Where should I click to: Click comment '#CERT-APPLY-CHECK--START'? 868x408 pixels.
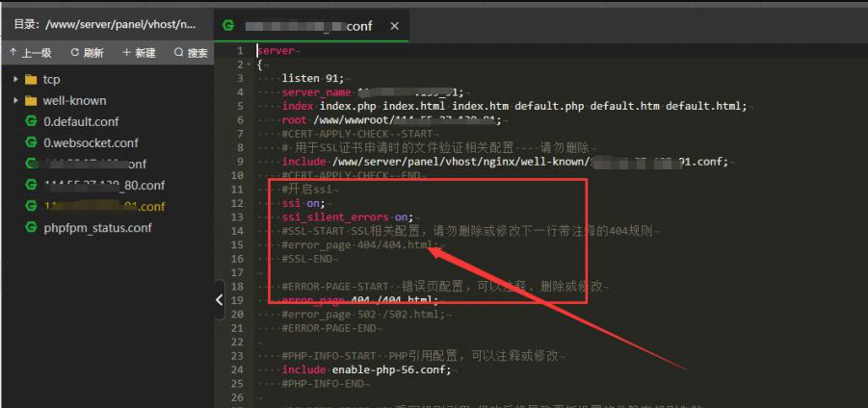(357, 134)
